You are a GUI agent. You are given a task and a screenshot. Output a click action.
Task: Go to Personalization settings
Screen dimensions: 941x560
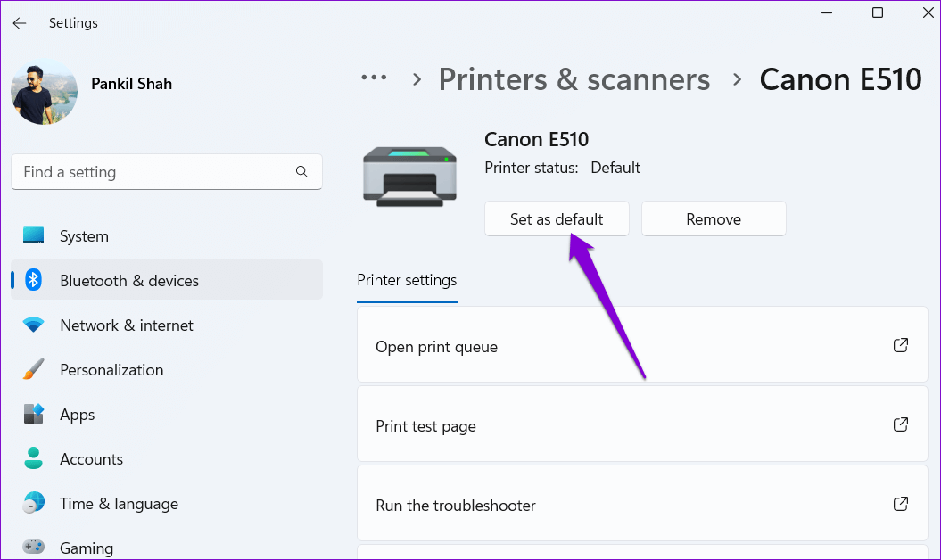pyautogui.click(x=166, y=370)
